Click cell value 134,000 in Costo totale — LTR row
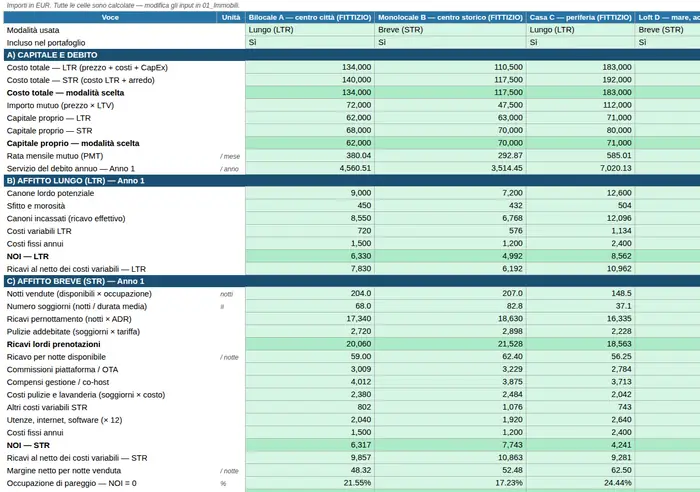 coord(356,67)
